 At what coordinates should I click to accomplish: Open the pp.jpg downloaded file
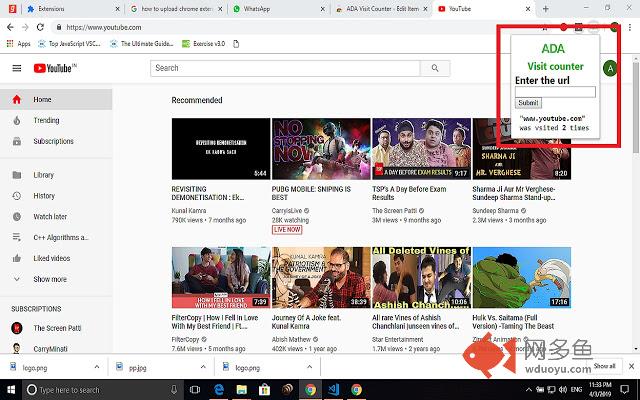[138, 368]
